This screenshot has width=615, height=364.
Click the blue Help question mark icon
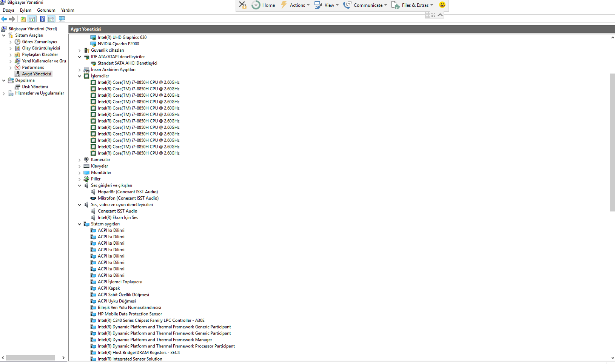point(42,19)
